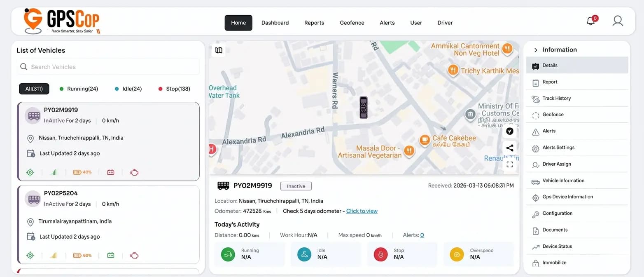
Task: Click engine icon on PY02M9919 card
Action: pos(134,172)
